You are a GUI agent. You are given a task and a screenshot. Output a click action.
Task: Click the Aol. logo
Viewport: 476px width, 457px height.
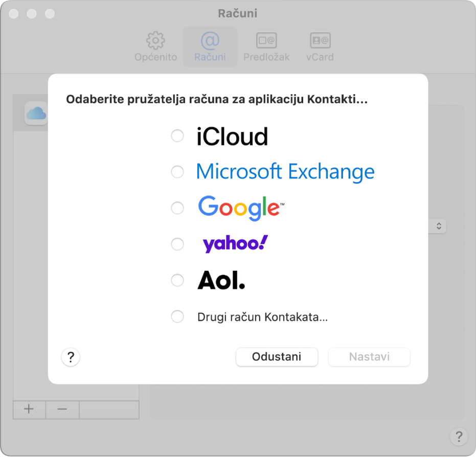coord(221,280)
